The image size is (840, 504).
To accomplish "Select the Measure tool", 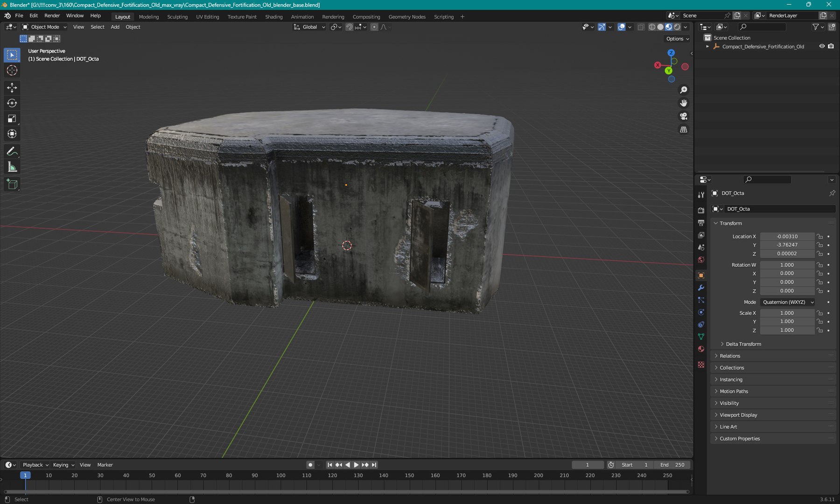I will (12, 167).
